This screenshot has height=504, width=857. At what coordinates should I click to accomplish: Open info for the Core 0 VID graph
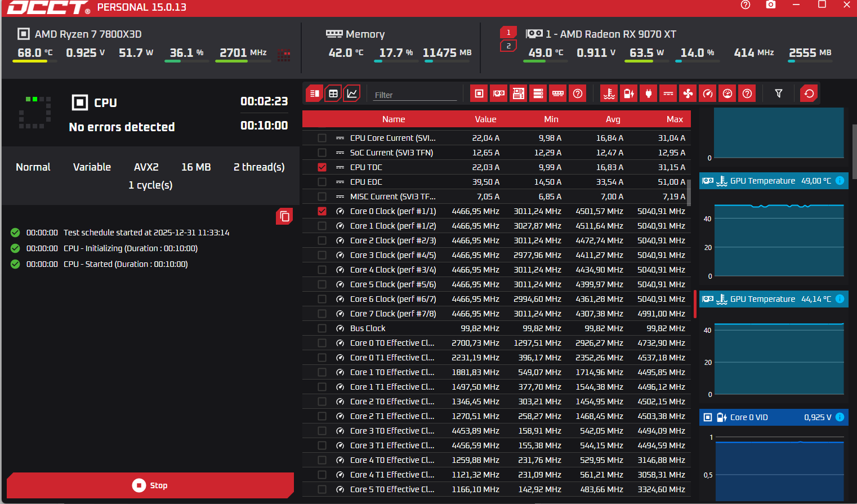[x=840, y=417]
